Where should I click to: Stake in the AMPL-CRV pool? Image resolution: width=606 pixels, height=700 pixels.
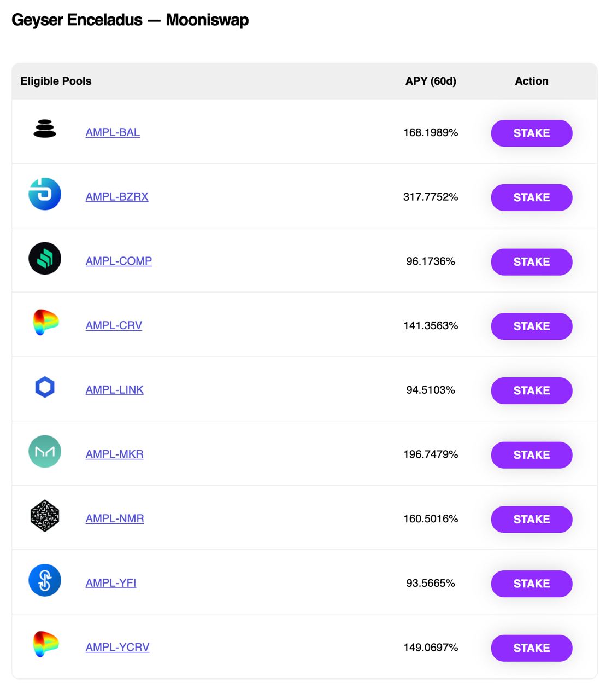coord(532,326)
